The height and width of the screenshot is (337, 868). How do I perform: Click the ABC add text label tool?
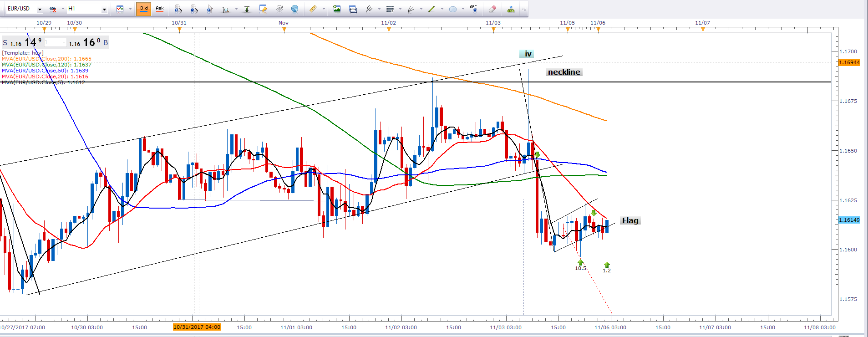tap(473, 9)
